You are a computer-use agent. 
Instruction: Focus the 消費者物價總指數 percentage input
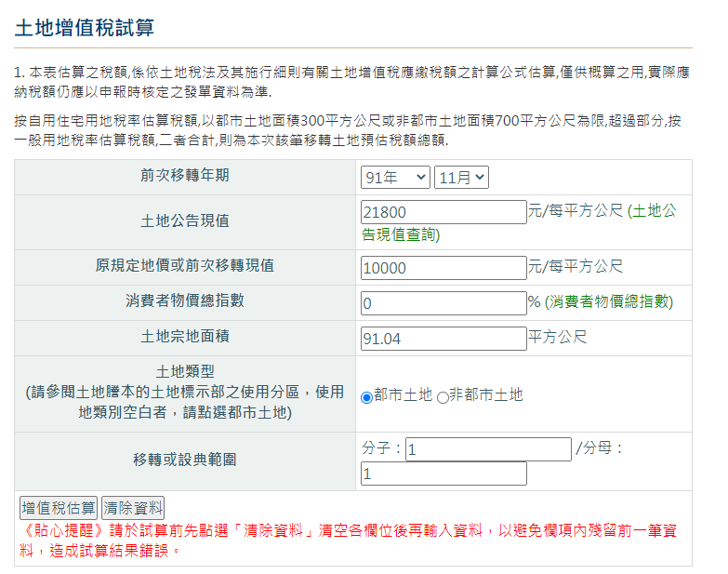(443, 302)
